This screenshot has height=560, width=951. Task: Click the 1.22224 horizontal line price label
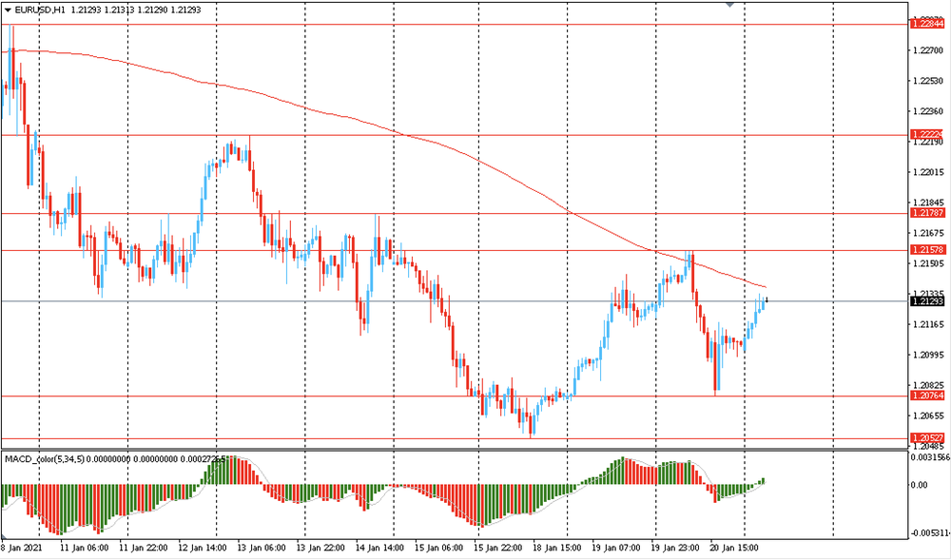point(927,134)
